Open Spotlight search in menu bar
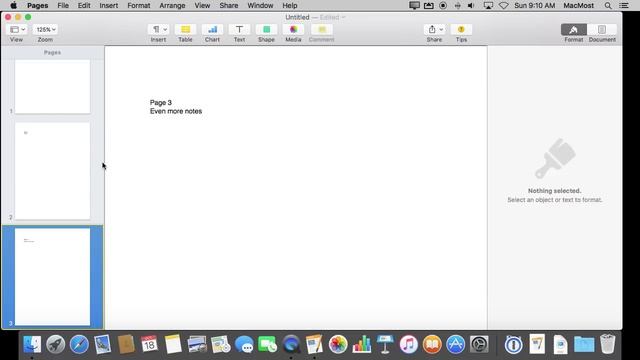The height and width of the screenshot is (360, 640). click(x=608, y=5)
